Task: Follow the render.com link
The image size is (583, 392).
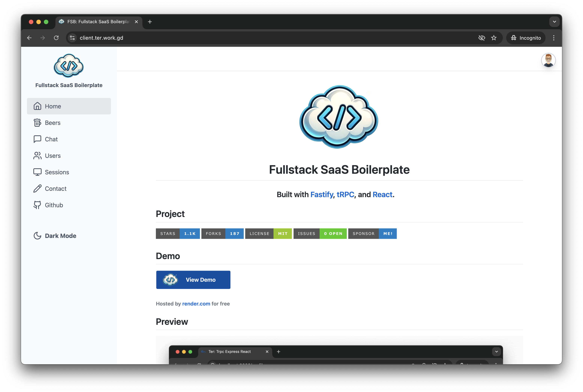Action: pyautogui.click(x=196, y=303)
